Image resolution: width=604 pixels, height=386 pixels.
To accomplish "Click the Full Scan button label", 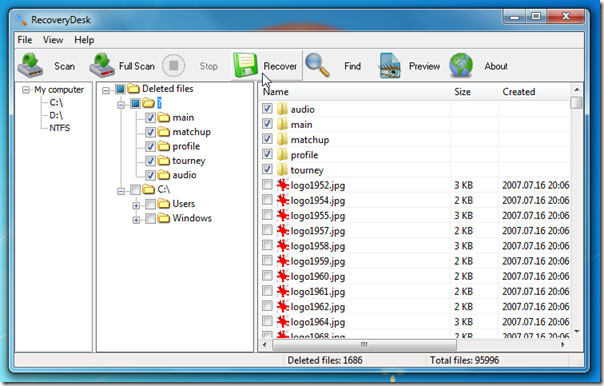I will pos(137,66).
